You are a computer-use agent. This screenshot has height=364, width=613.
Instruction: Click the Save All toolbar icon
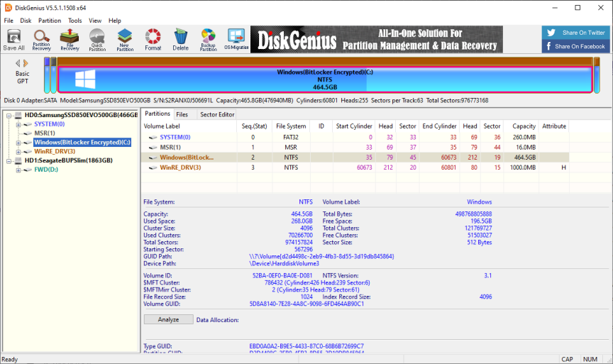point(13,39)
